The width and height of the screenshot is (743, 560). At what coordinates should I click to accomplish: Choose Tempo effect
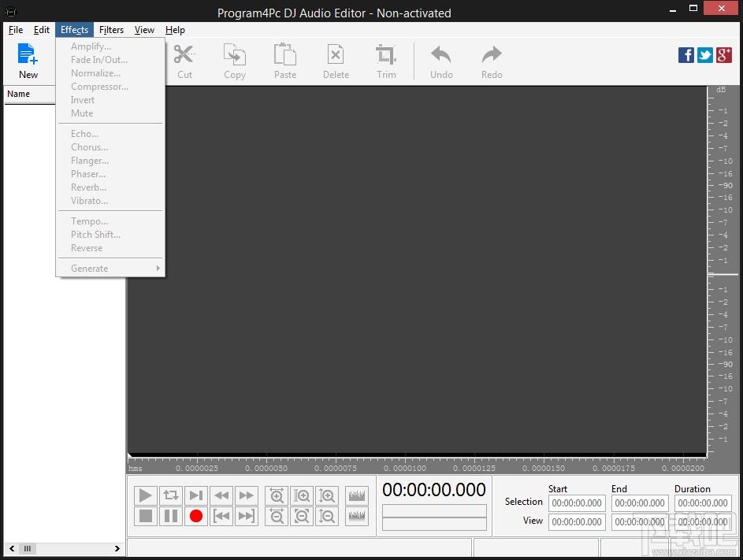coord(110,221)
